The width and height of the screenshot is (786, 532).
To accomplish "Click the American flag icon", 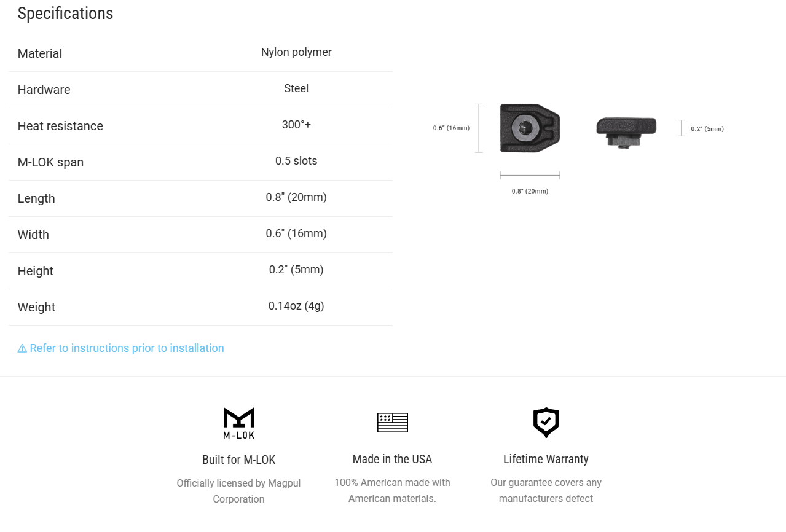I will [392, 423].
